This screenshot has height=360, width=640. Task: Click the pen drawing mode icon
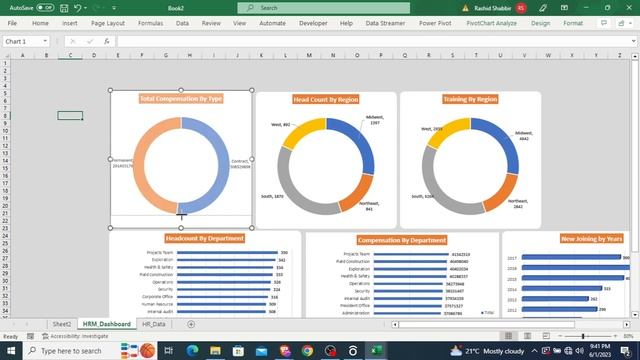click(542, 8)
